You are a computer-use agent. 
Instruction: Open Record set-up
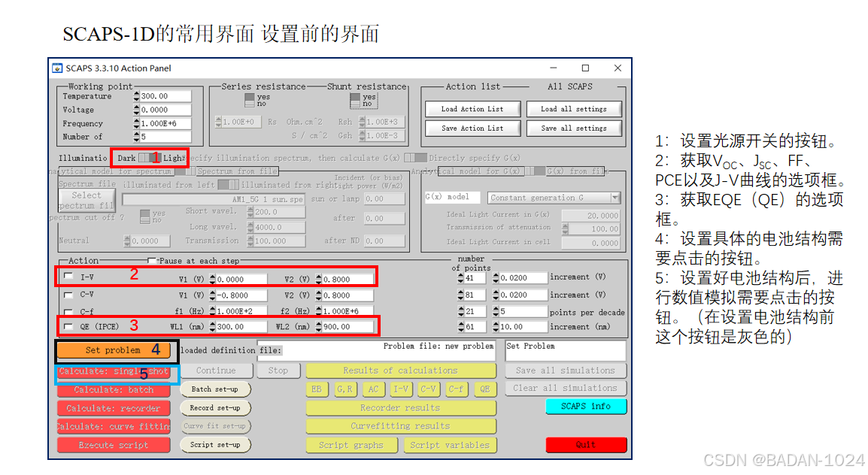[x=215, y=408]
